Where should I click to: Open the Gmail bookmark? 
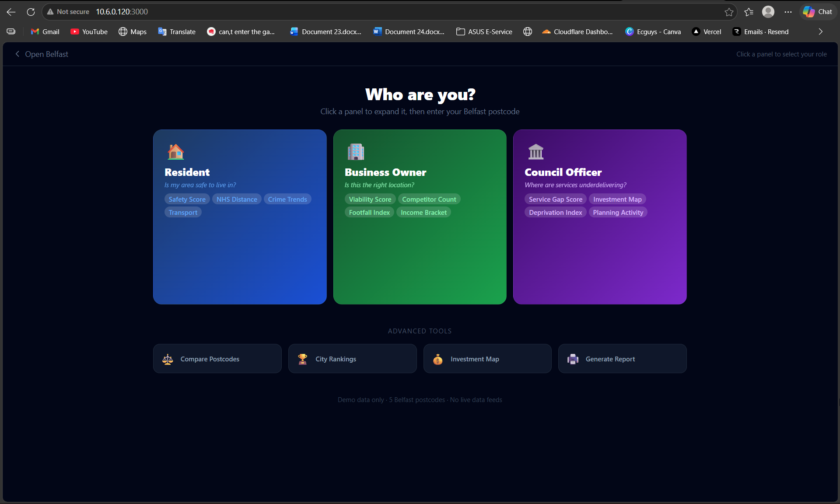[45, 31]
